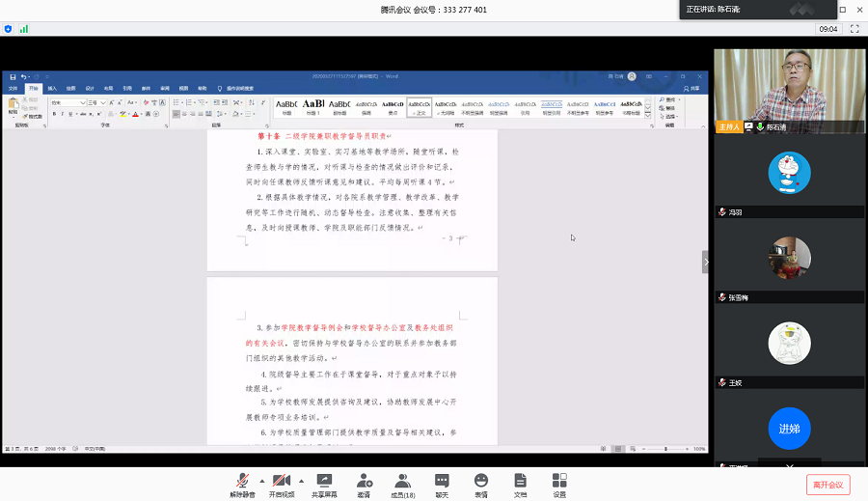The height and width of the screenshot is (501, 868).
Task: Click the 解除静音 microphone icon
Action: [241, 480]
